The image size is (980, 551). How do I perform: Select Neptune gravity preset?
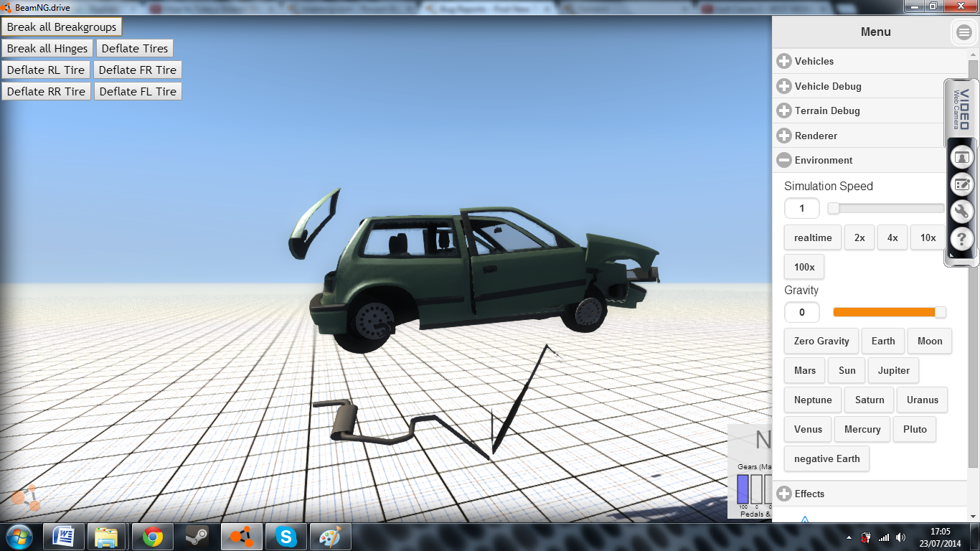(x=813, y=400)
